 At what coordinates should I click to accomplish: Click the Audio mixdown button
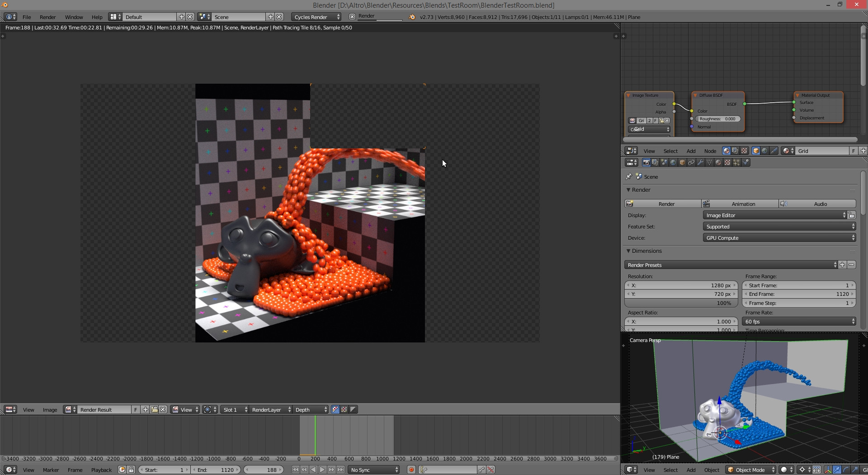[817, 204]
